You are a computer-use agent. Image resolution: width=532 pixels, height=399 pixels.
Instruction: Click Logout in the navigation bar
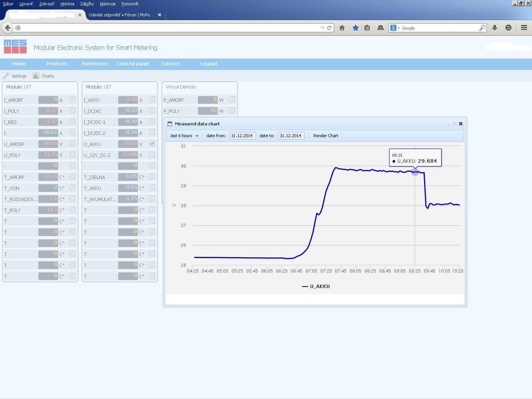(209, 63)
